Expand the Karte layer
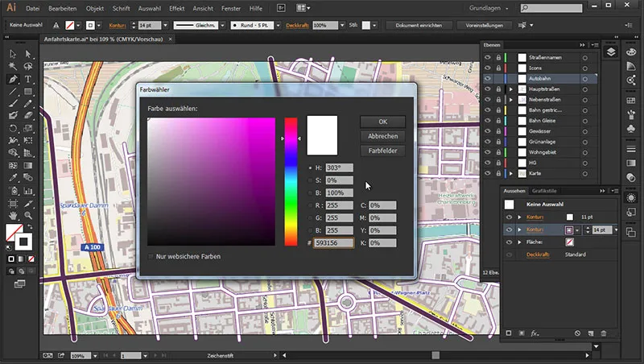The width and height of the screenshot is (644, 364). 511,173
